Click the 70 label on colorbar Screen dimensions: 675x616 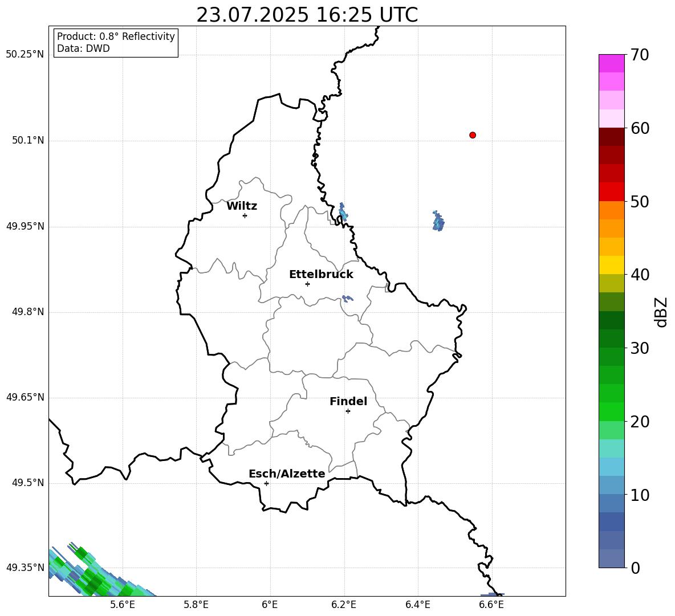(640, 55)
